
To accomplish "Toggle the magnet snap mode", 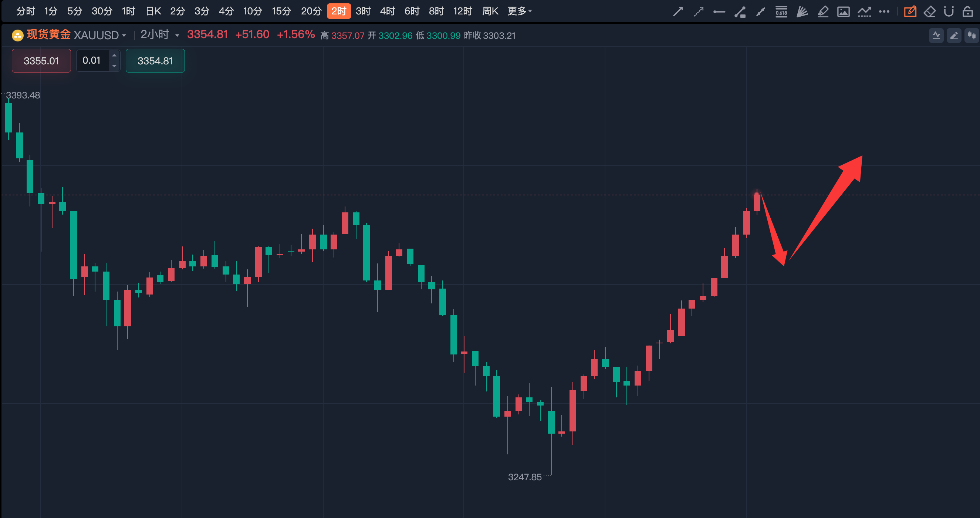I will [x=949, y=11].
